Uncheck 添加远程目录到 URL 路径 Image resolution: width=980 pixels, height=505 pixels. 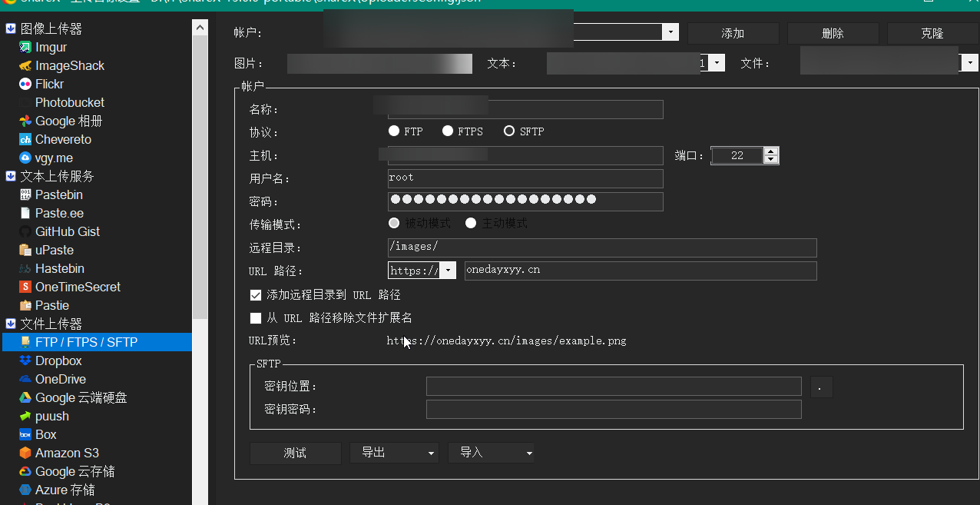coord(256,295)
